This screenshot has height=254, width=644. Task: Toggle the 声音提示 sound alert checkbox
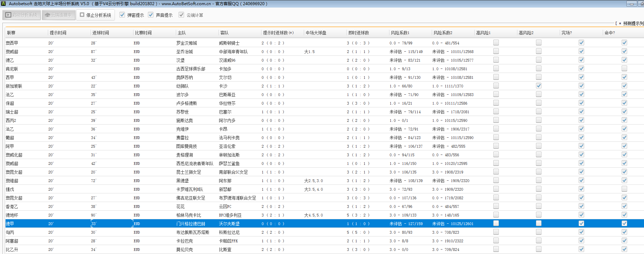151,15
